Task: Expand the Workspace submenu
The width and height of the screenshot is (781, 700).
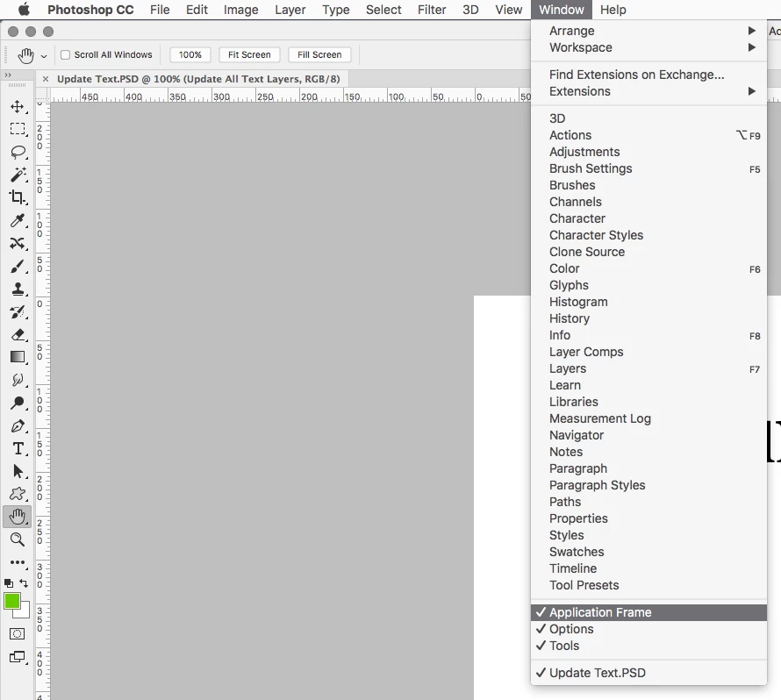Action: tap(648, 47)
